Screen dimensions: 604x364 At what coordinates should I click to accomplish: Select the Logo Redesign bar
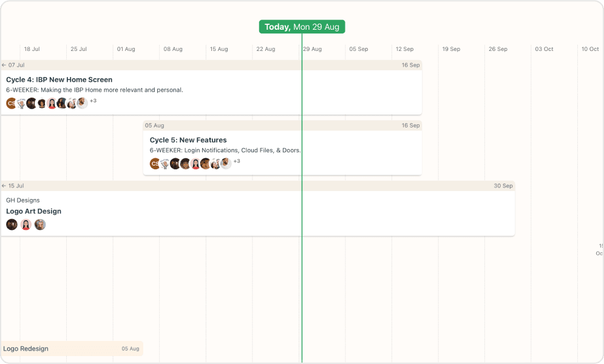pyautogui.click(x=72, y=349)
